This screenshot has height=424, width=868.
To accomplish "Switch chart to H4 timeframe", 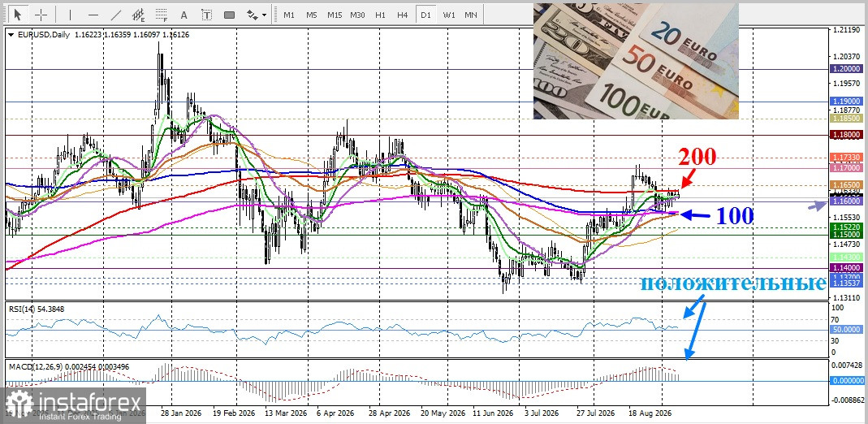I will [x=403, y=15].
